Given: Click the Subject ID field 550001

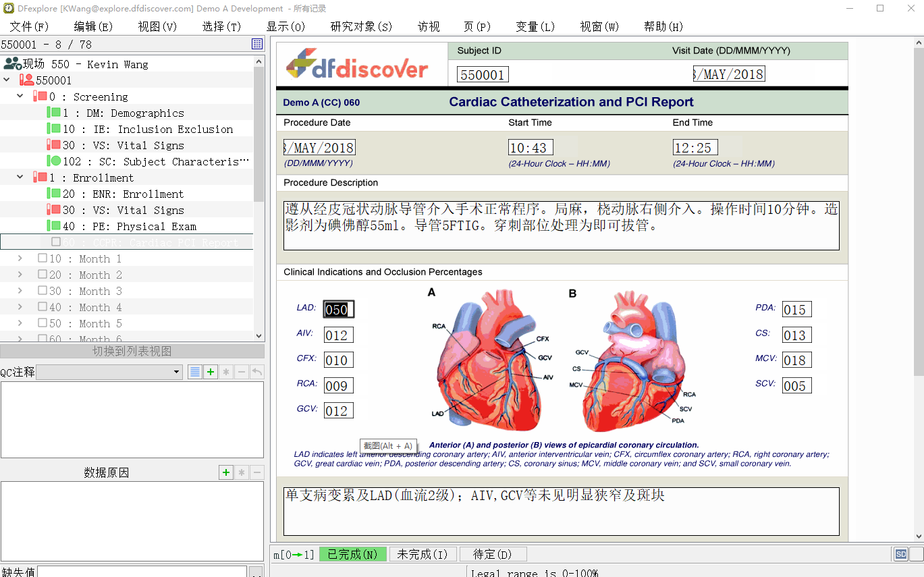Looking at the screenshot, I should click(x=483, y=75).
